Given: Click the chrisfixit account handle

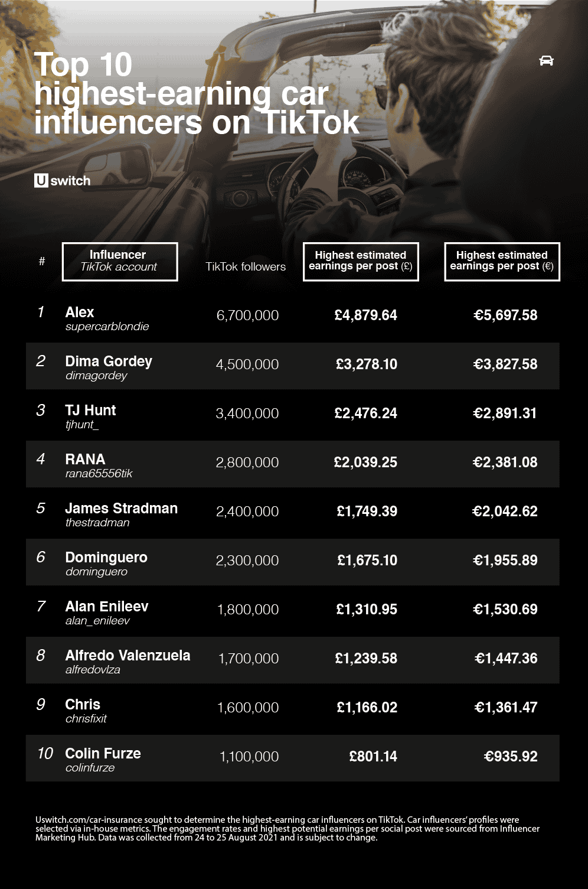Looking at the screenshot, I should coord(86,719).
